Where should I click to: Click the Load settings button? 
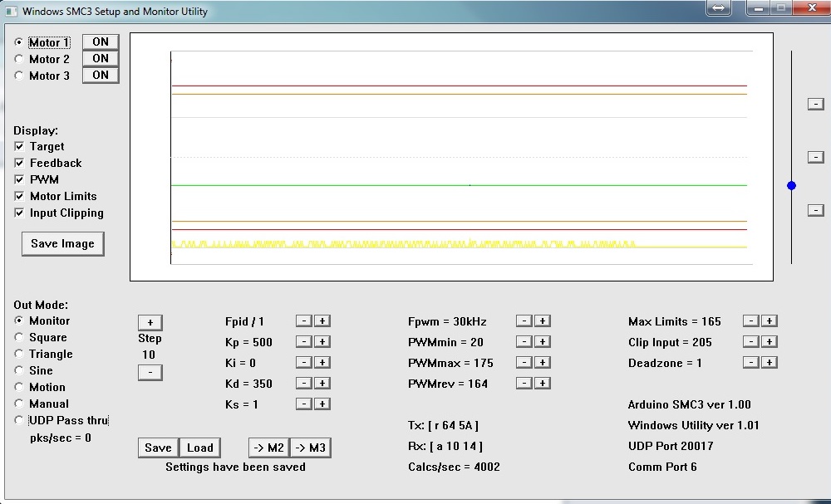[199, 448]
